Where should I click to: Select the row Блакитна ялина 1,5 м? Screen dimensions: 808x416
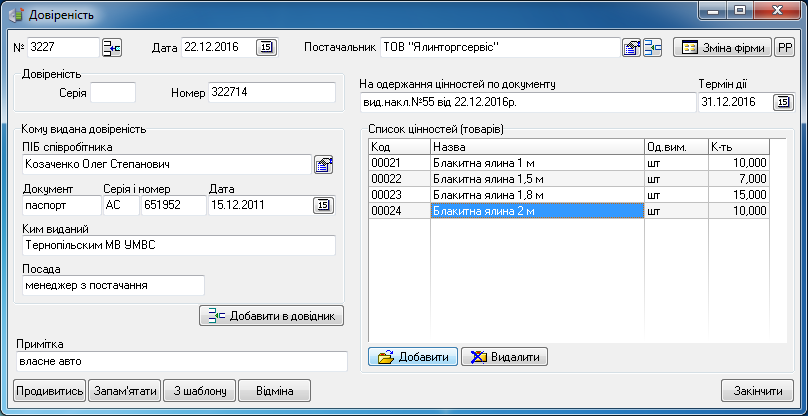[536, 178]
